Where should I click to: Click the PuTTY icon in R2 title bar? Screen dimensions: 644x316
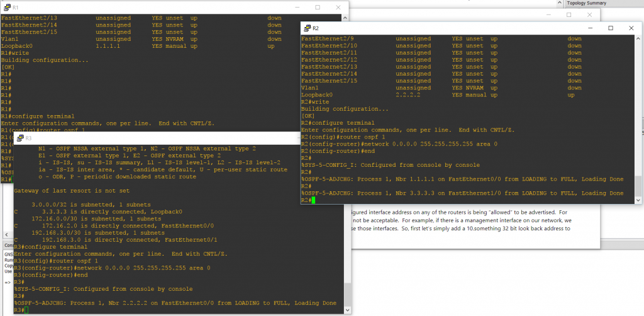(x=307, y=28)
